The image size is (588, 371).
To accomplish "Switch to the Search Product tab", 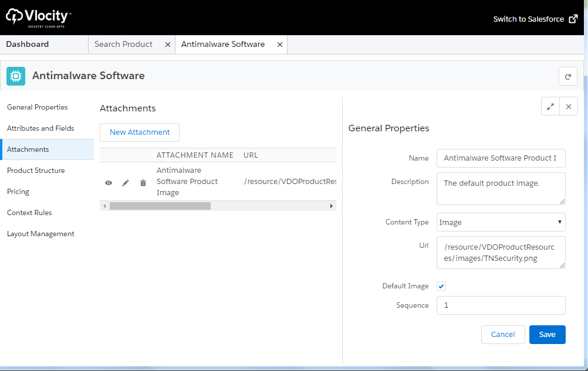I will click(x=123, y=44).
